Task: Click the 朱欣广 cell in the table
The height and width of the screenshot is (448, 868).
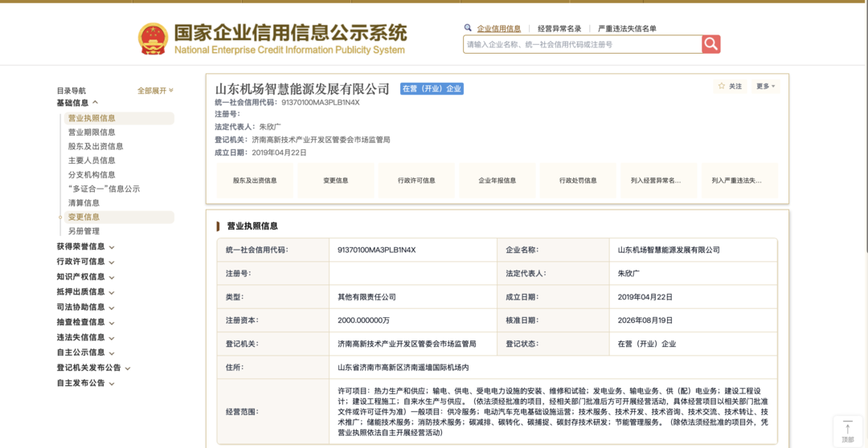Action: click(x=628, y=273)
